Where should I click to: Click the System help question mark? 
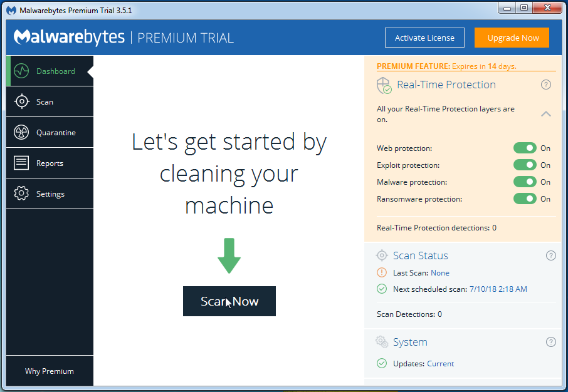551,342
